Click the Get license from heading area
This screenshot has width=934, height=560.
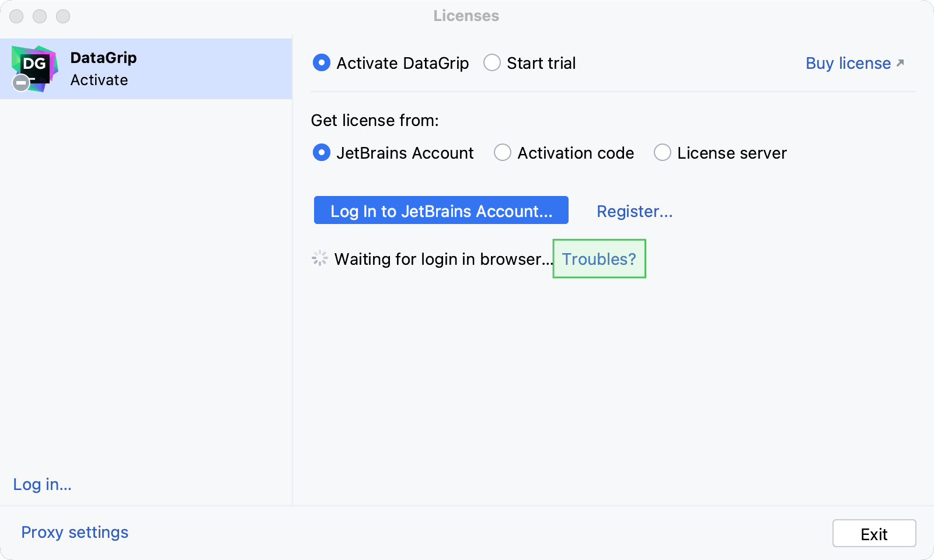(375, 120)
